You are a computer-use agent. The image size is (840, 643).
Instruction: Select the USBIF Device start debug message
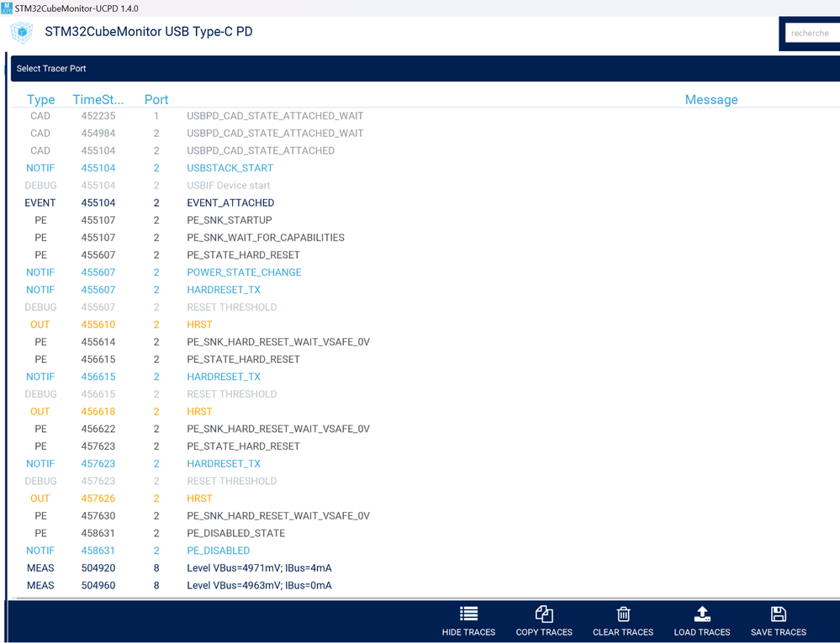[228, 185]
